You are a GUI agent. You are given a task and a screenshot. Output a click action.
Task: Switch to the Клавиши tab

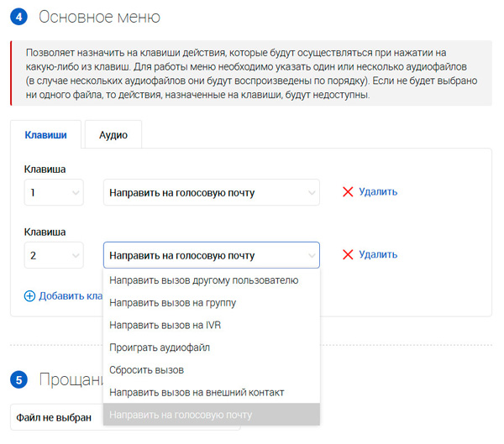click(45, 135)
